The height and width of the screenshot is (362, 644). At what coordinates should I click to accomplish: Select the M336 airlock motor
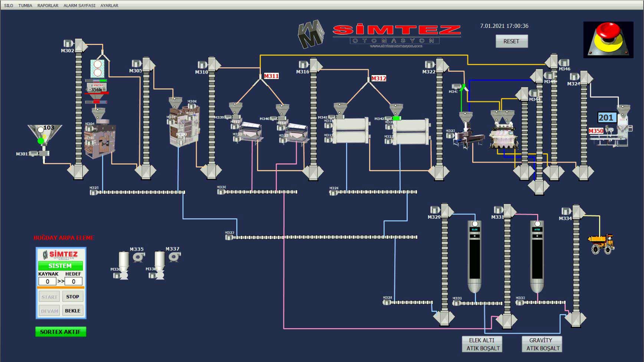pyautogui.click(x=117, y=275)
